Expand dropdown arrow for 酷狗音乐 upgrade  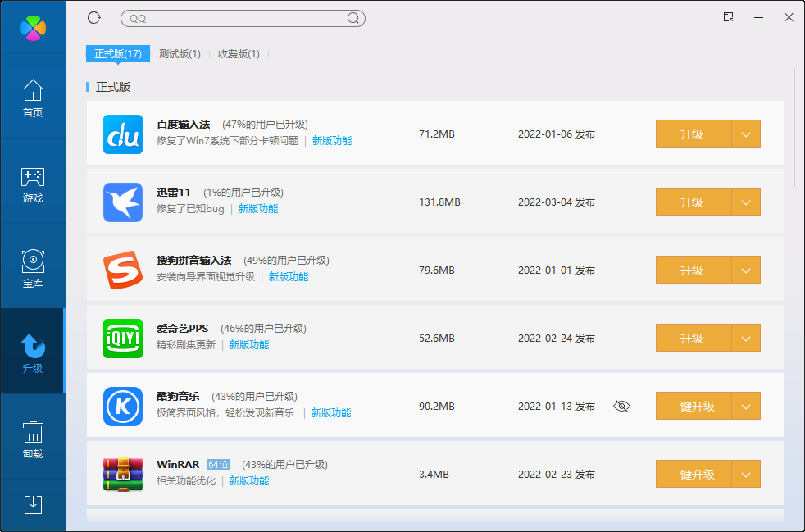[x=746, y=407]
